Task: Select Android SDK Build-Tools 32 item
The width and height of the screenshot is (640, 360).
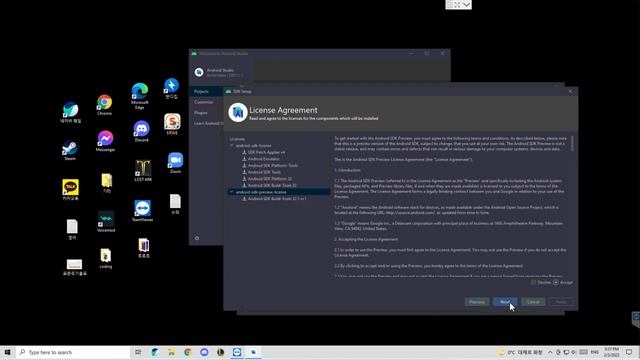Action: 272,185
